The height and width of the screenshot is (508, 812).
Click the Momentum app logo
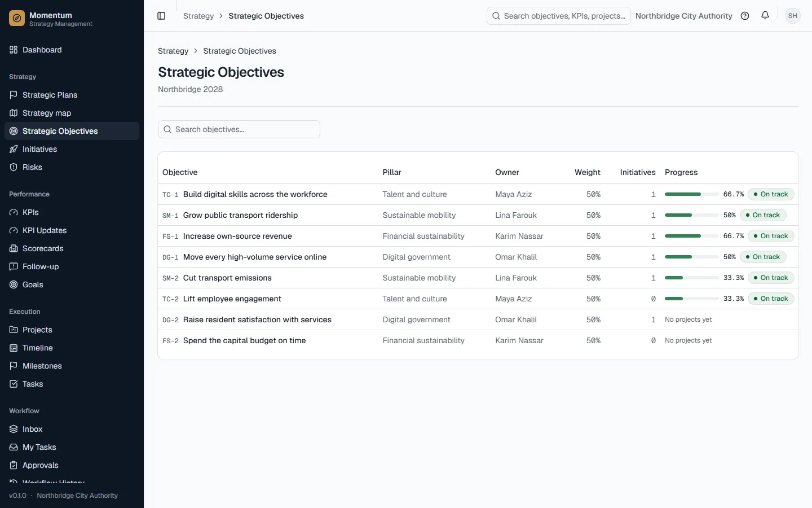pyautogui.click(x=17, y=19)
